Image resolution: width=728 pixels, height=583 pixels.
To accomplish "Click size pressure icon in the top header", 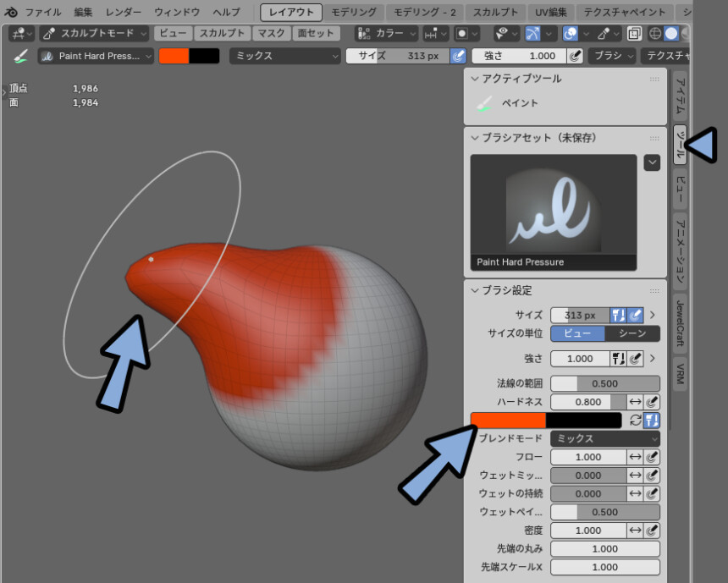I will coord(458,56).
